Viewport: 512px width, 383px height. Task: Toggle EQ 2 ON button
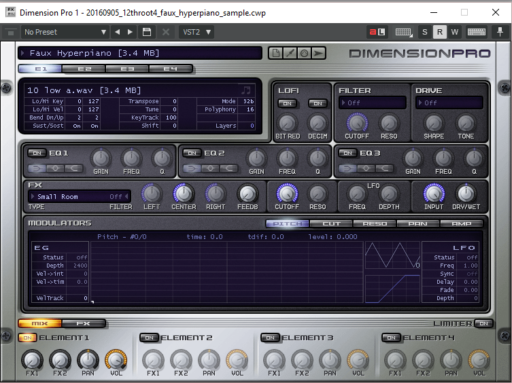coord(192,153)
